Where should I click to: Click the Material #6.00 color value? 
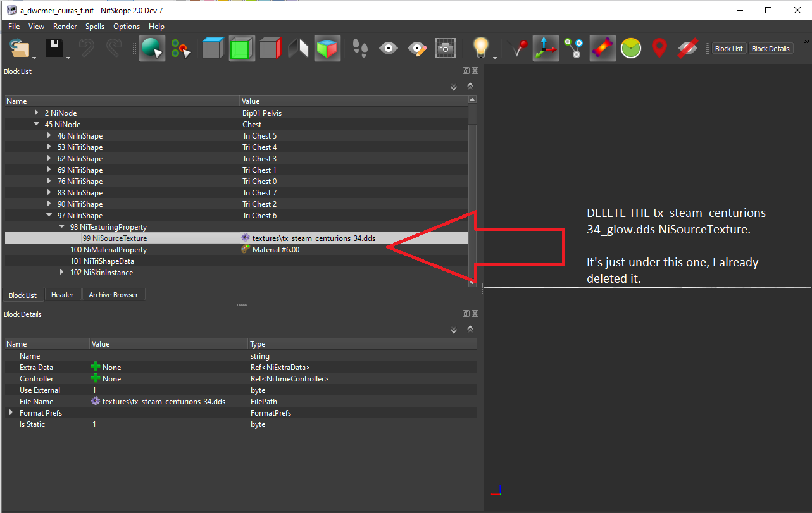coord(275,250)
